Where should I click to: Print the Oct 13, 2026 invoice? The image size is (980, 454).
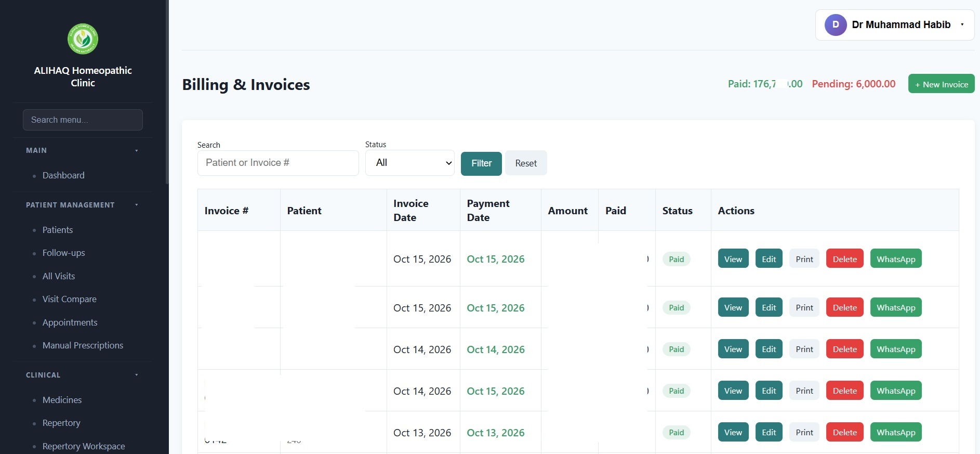(x=804, y=432)
